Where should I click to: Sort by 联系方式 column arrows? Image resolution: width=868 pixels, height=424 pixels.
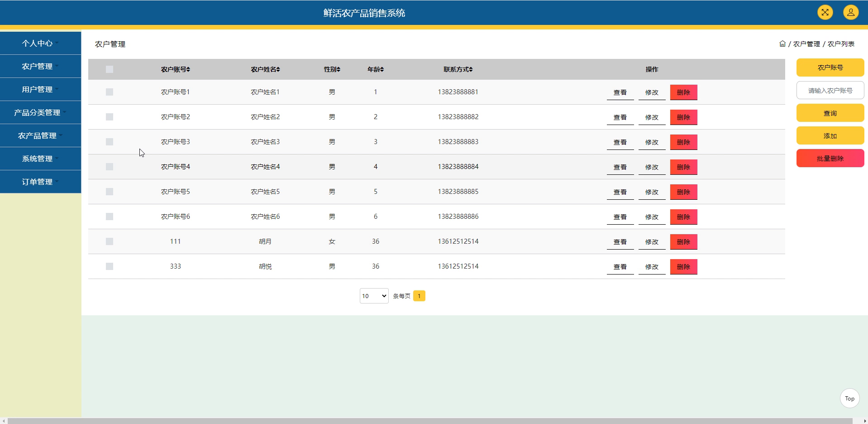[x=471, y=69]
